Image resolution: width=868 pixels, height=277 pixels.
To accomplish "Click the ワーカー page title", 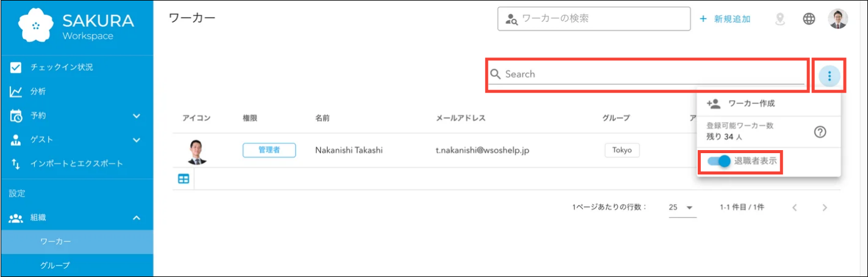I will 192,18.
